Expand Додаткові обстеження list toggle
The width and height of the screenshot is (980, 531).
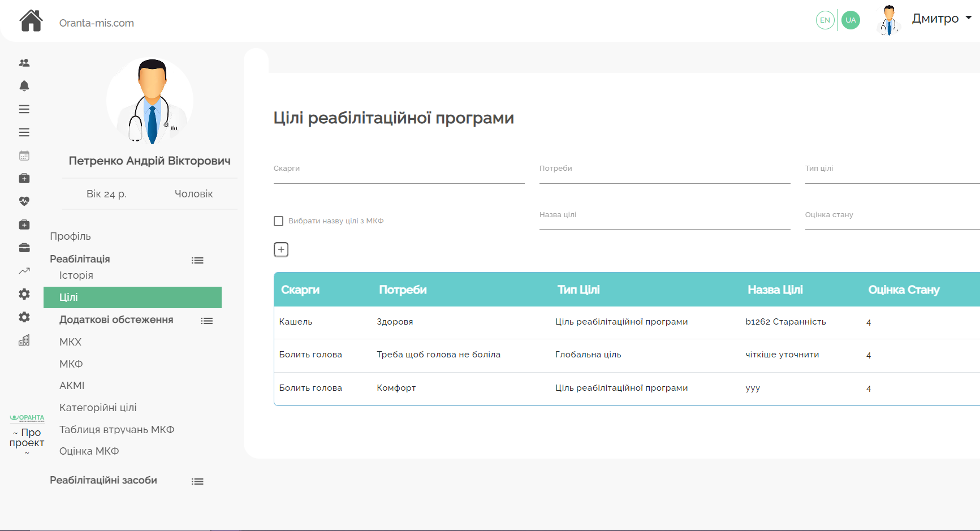(x=207, y=321)
